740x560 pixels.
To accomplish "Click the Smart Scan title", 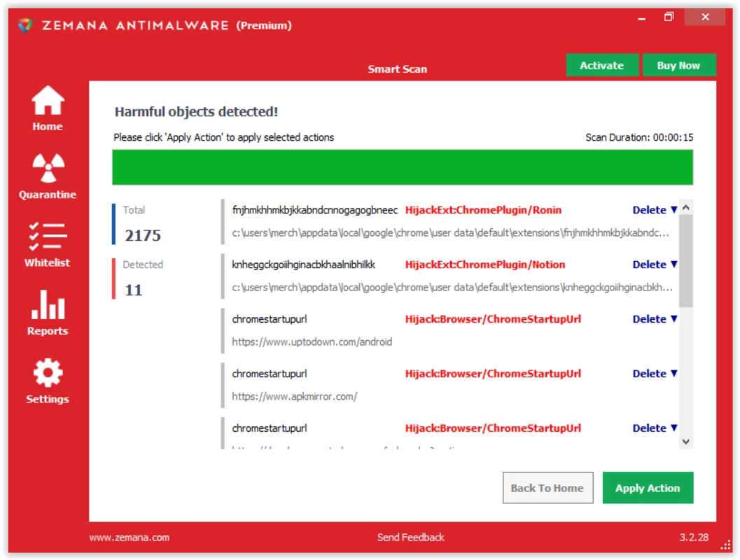I will tap(397, 69).
